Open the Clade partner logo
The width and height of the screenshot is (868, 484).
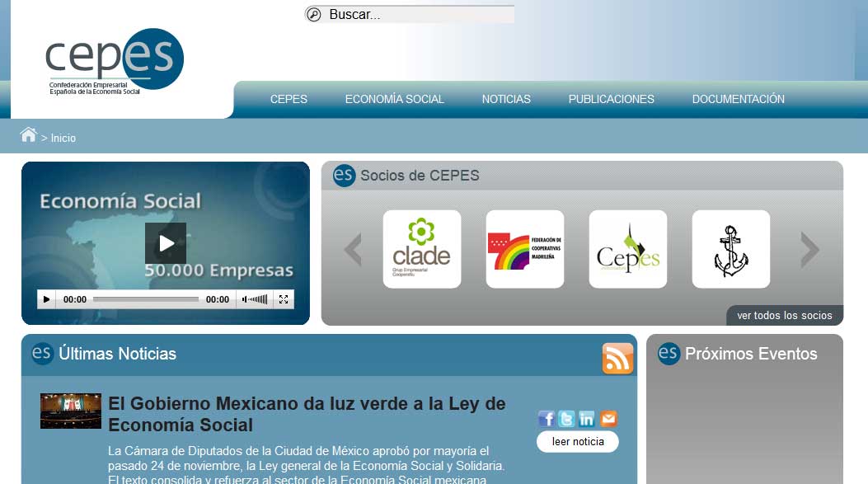pos(421,249)
